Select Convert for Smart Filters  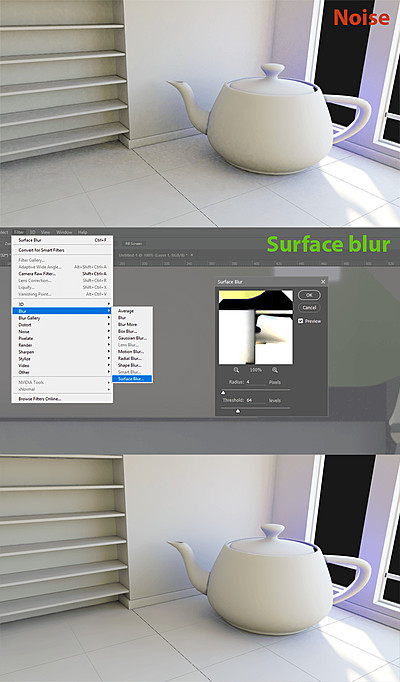[x=62, y=250]
